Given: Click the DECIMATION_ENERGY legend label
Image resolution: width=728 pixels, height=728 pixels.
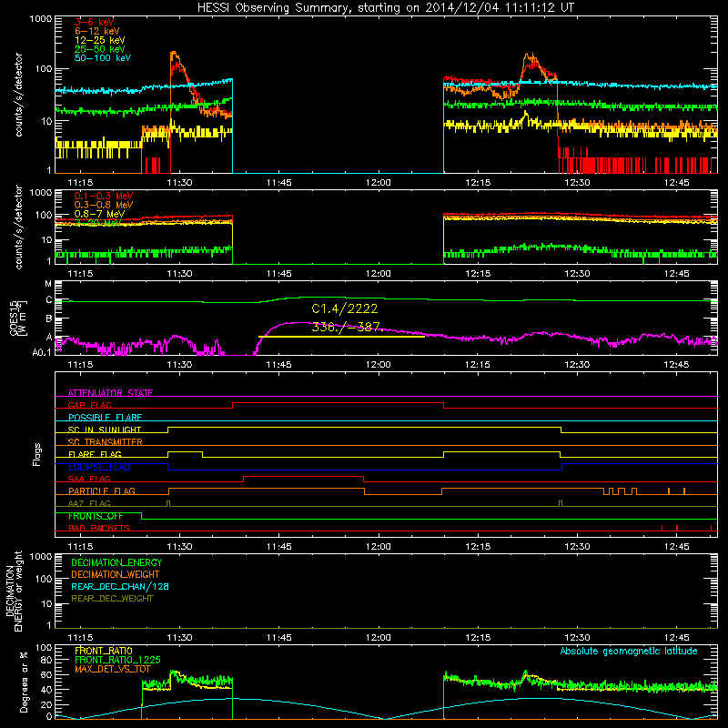Looking at the screenshot, I should (x=116, y=562).
